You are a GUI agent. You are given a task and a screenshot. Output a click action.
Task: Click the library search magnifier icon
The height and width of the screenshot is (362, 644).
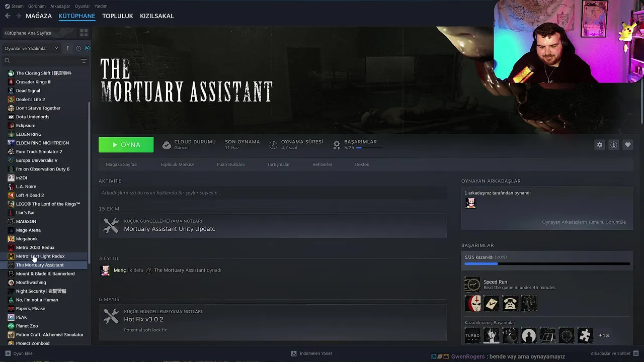pyautogui.click(x=8, y=61)
